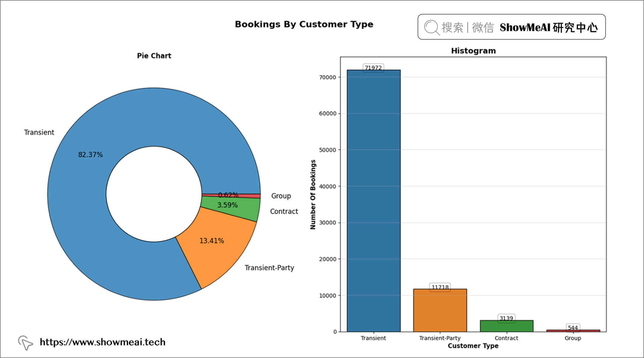
Task: Click the magnifier search icon
Action: point(432,28)
